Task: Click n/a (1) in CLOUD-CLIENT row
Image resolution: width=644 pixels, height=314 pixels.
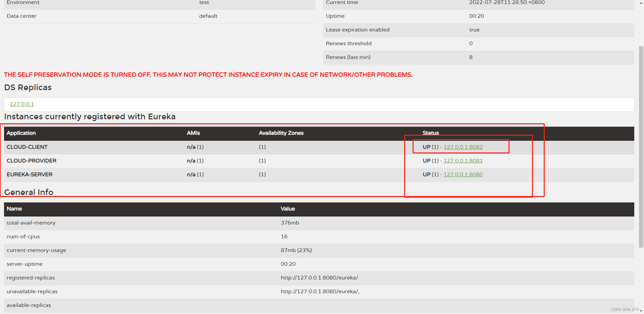Action: tap(195, 147)
